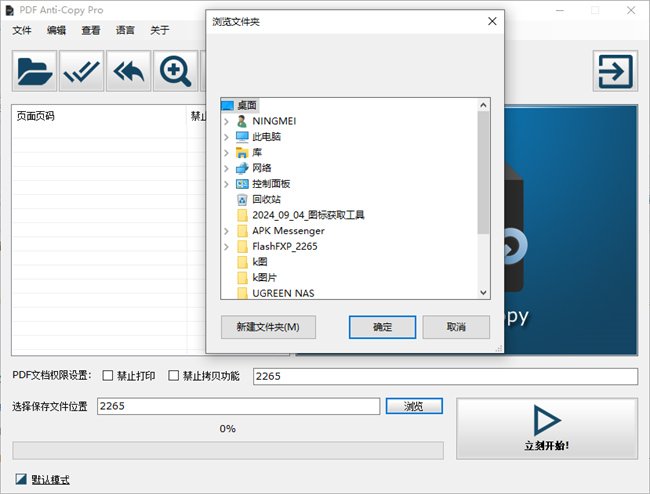650x494 pixels.
Task: Select the k图片 folder name
Action: pos(264,278)
